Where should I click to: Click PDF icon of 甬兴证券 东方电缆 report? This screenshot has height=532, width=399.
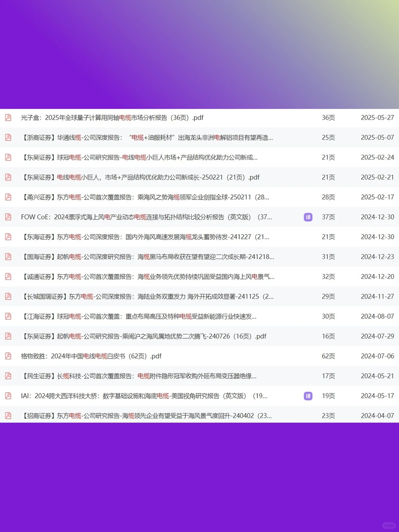pos(8,197)
